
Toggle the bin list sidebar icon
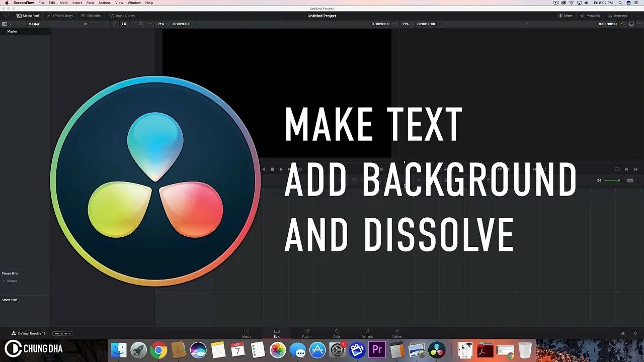5,24
